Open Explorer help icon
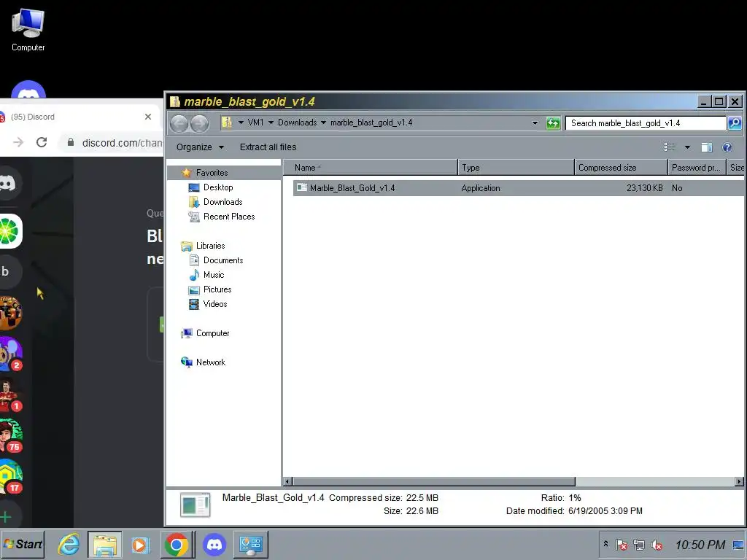 (x=727, y=147)
